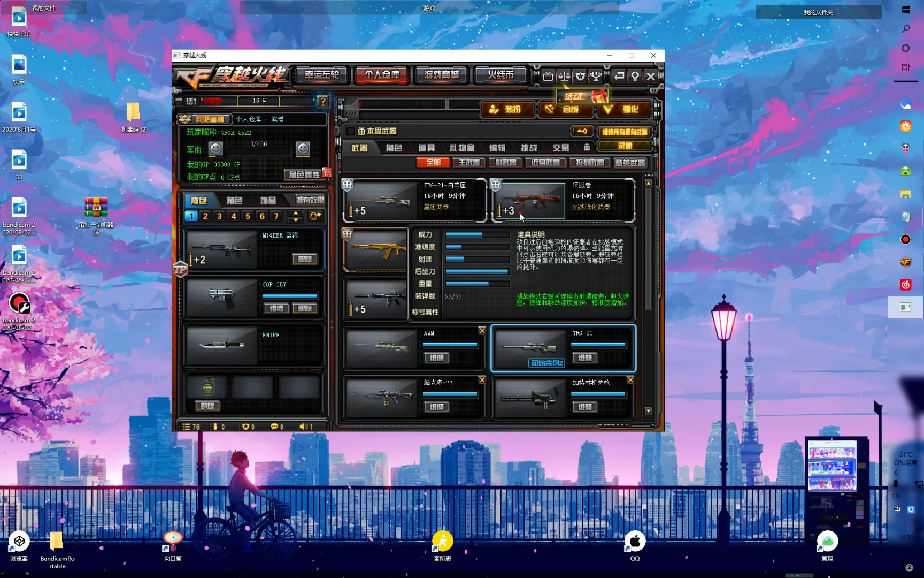Open the 幸运左轮 top menu
Image resolution: width=924 pixels, height=578 pixels.
pyautogui.click(x=322, y=75)
